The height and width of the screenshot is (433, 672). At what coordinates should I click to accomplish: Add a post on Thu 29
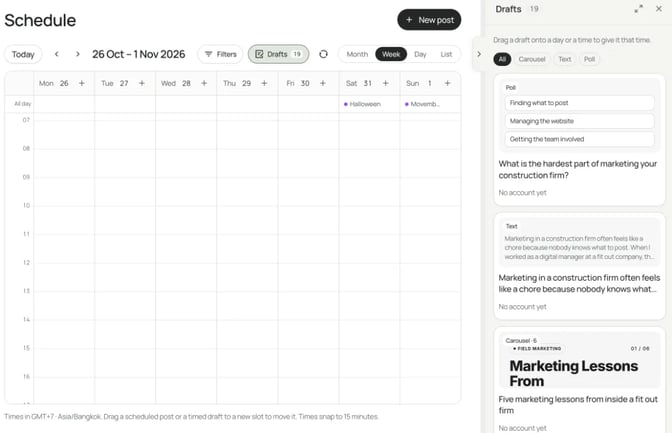coord(264,83)
